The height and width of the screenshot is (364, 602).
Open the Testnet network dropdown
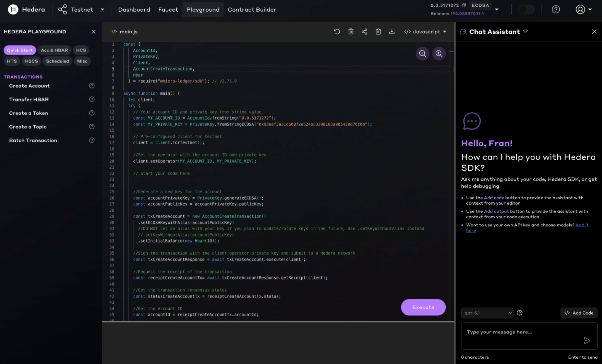[x=81, y=9]
